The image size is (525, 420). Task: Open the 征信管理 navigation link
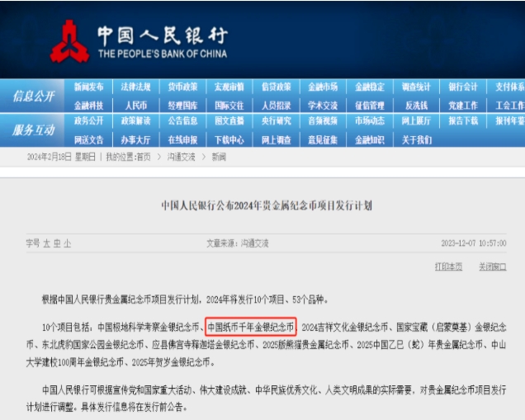[370, 106]
